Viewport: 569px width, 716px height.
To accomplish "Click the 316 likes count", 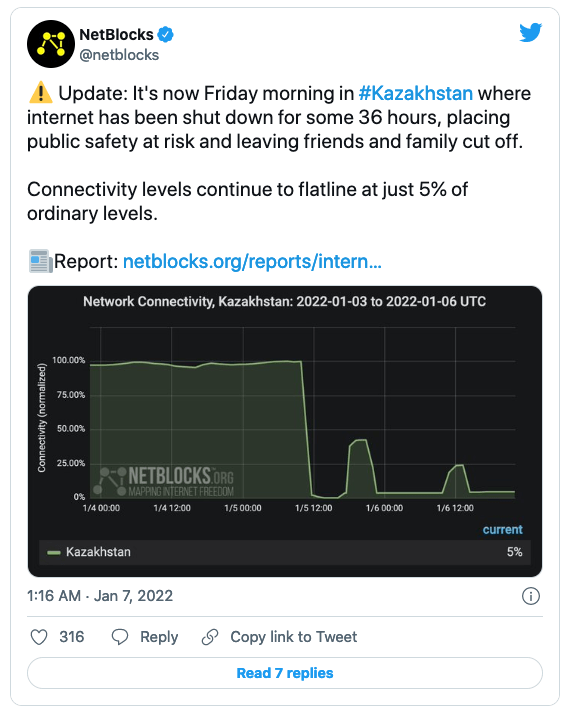I will tap(72, 637).
